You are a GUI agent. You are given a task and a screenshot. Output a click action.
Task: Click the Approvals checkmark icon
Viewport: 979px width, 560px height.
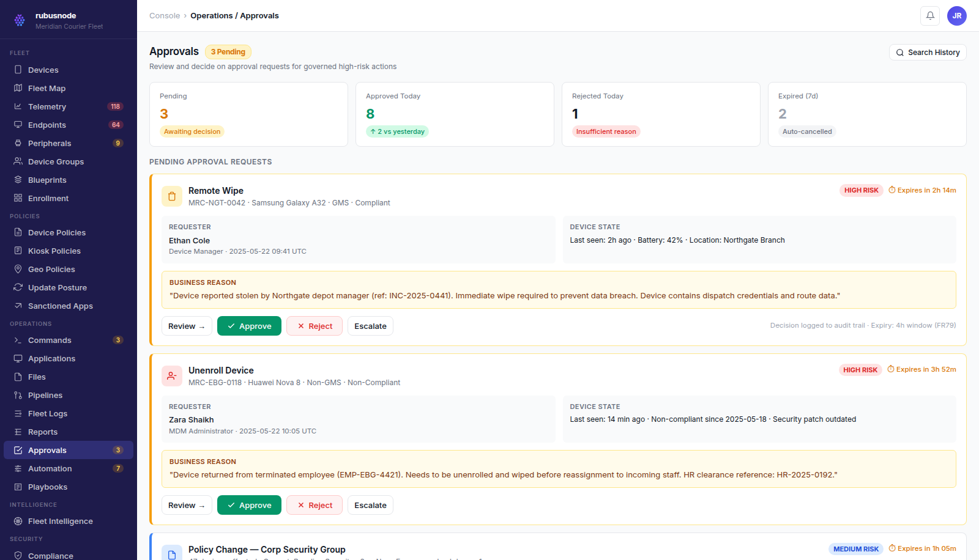[x=18, y=450]
